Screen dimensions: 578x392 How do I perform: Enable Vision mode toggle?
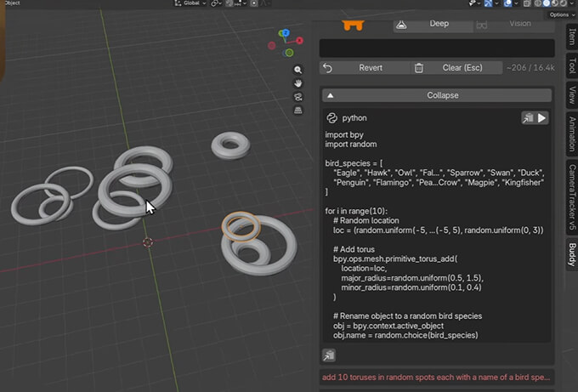tap(519, 24)
